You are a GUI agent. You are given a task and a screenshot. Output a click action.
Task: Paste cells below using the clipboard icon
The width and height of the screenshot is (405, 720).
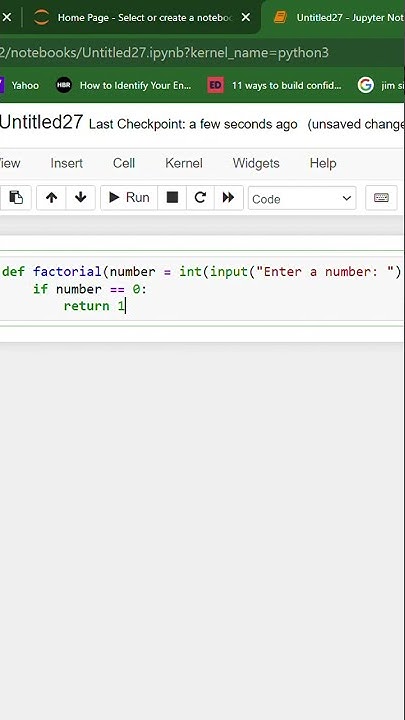(x=16, y=198)
